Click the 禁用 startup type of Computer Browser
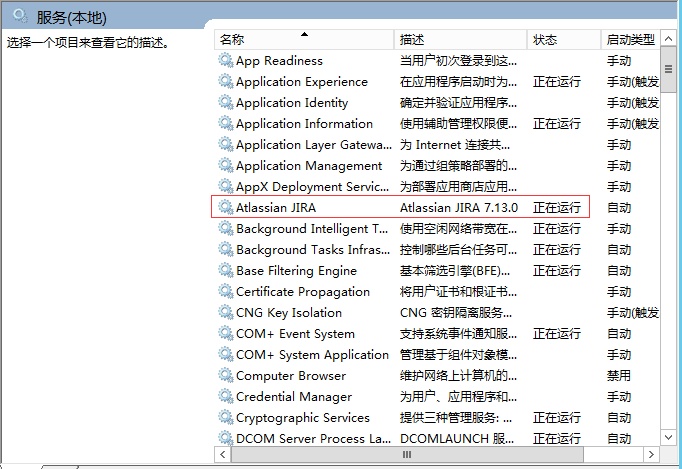This screenshot has width=682, height=469. tap(618, 375)
